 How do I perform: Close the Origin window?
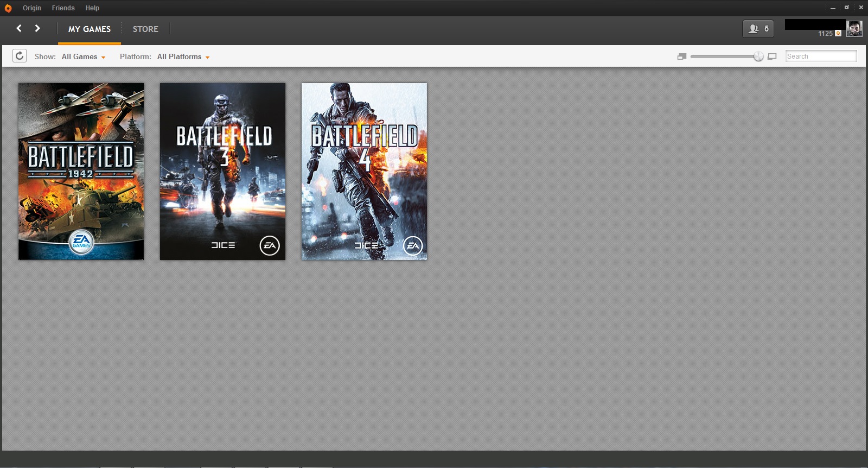click(861, 8)
